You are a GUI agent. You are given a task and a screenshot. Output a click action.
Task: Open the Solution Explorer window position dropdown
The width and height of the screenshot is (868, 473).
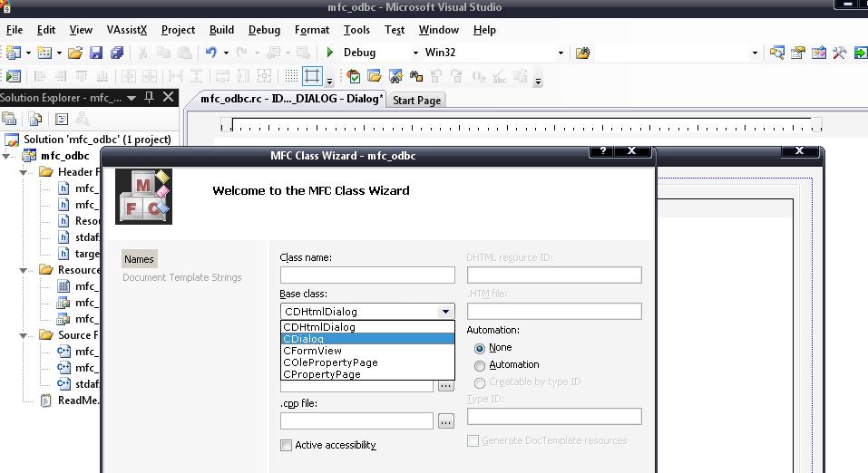point(132,98)
